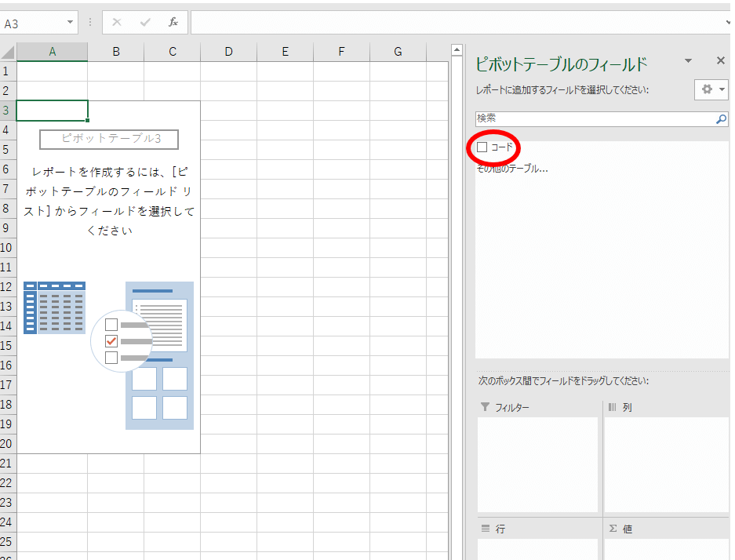Click the Enter checkmark icon in formula bar
The image size is (735, 560).
pos(145,23)
